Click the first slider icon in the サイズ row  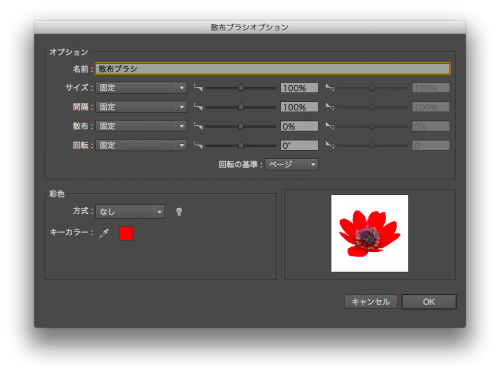pyautogui.click(x=198, y=87)
